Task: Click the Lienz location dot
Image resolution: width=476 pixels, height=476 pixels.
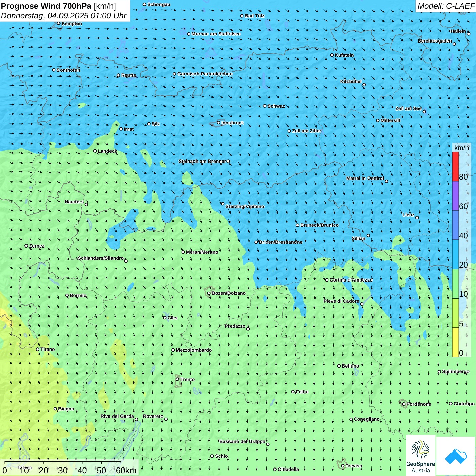Action: [417, 218]
